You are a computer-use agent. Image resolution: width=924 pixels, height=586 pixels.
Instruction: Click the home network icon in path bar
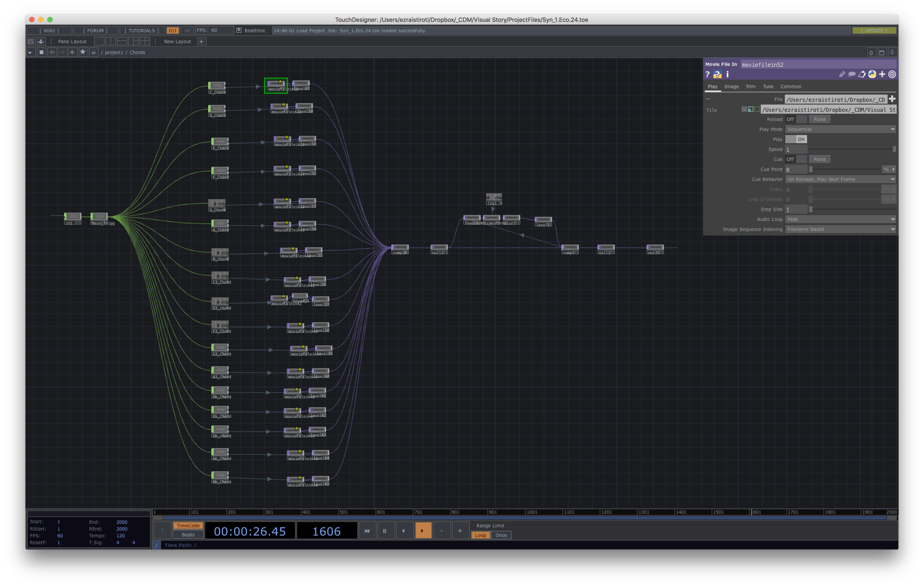93,52
